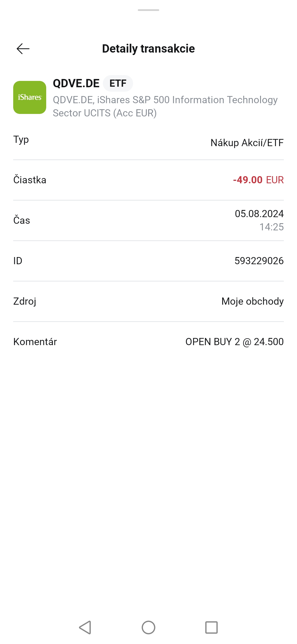Tap the iShares logo icon
297x644 pixels.
[x=30, y=97]
